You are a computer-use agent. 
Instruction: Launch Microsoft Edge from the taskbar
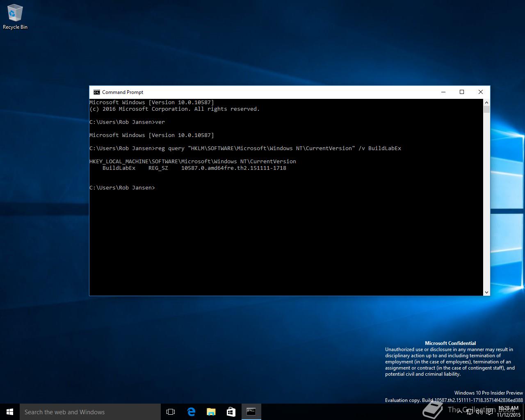click(x=191, y=412)
